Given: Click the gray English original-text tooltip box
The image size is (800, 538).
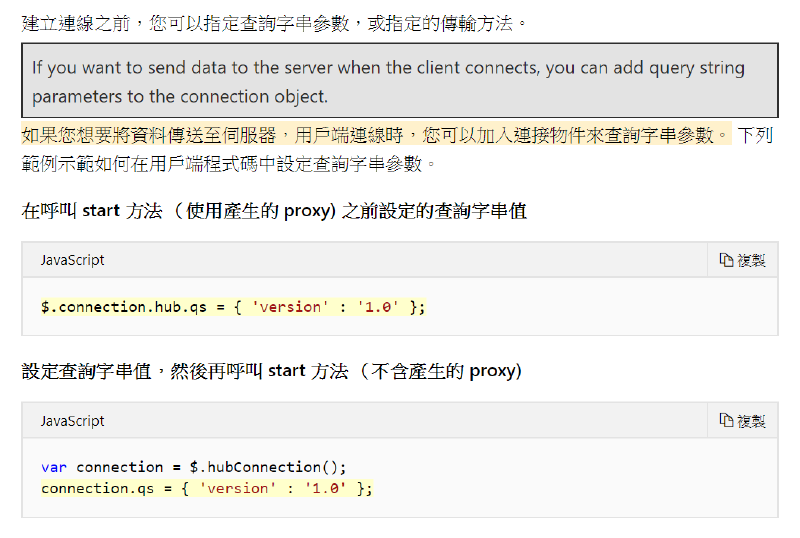Looking at the screenshot, I should 399,81.
